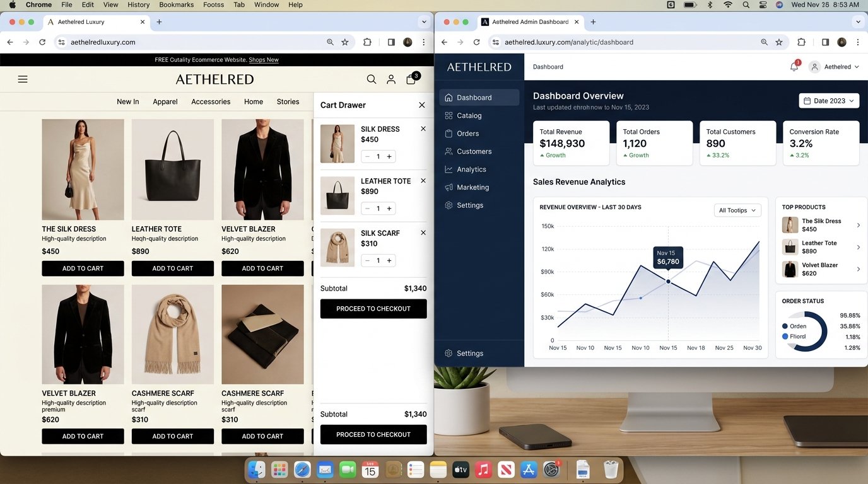This screenshot has width=868, height=484.
Task: Click the Marketing megaphone icon in admin sidebar
Action: click(x=449, y=187)
